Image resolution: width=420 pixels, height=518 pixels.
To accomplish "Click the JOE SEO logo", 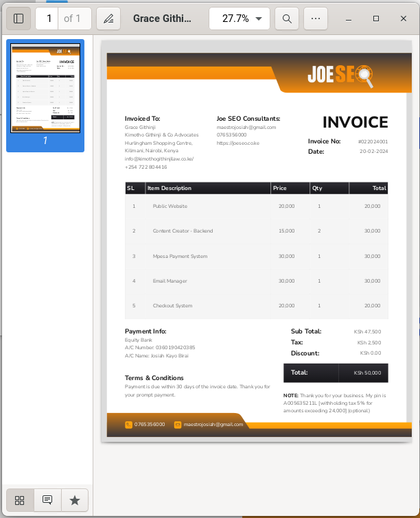I will click(340, 75).
